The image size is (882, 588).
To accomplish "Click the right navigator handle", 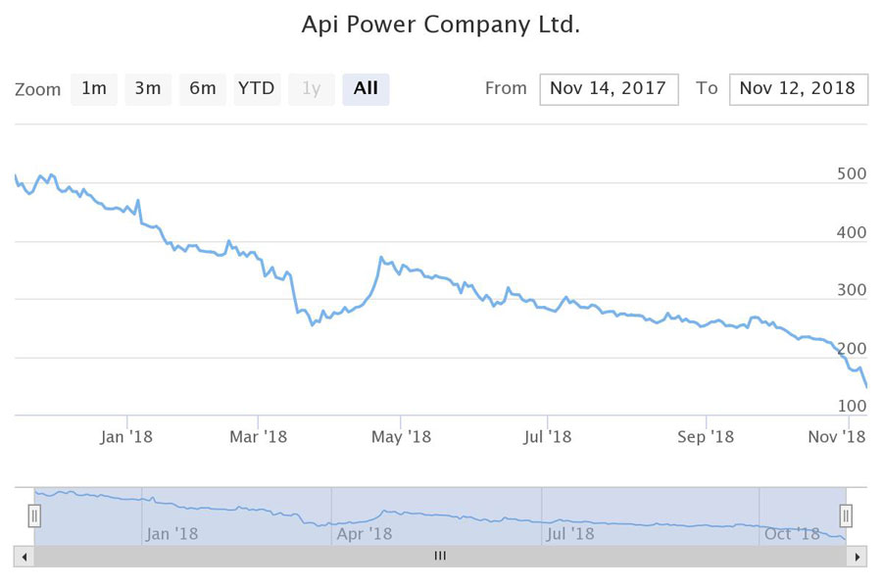I will 846,515.
